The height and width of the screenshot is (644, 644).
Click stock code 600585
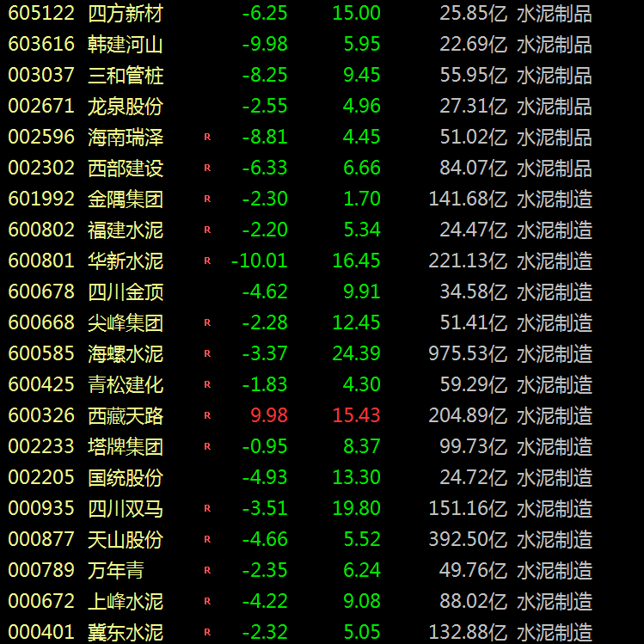41,353
